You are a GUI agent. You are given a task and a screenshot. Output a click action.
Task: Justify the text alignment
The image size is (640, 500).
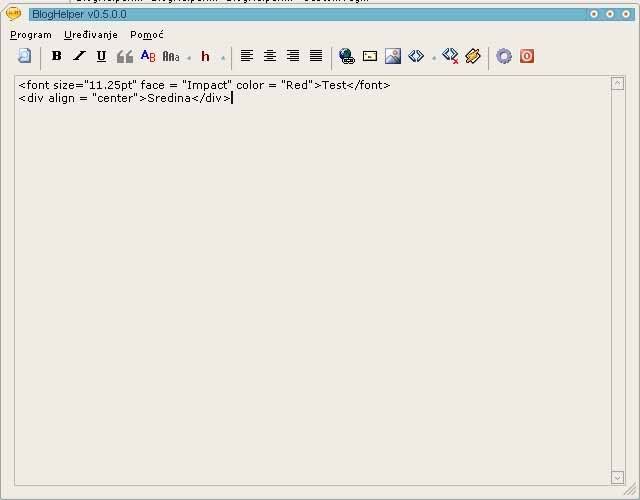coord(316,56)
